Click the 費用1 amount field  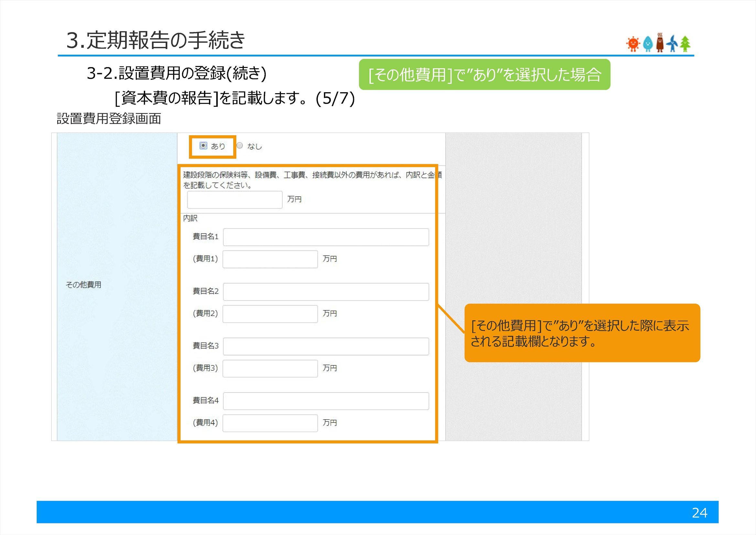(269, 259)
